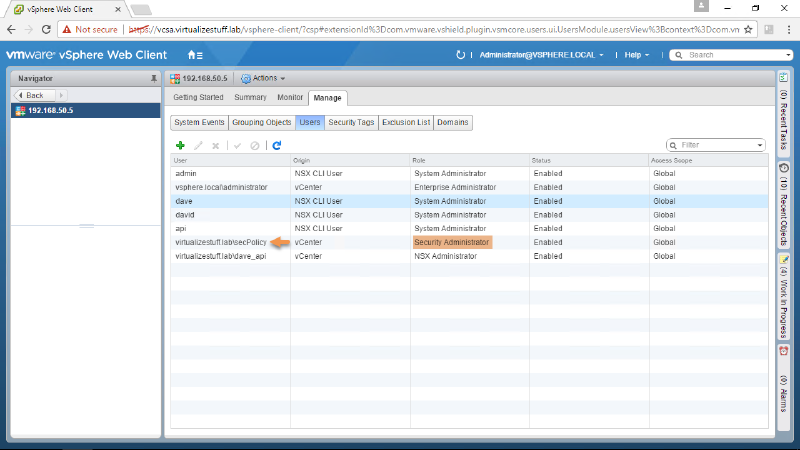Image resolution: width=800 pixels, height=450 pixels.
Task: Select 192.168.50.5 in Navigator
Action: [86, 111]
